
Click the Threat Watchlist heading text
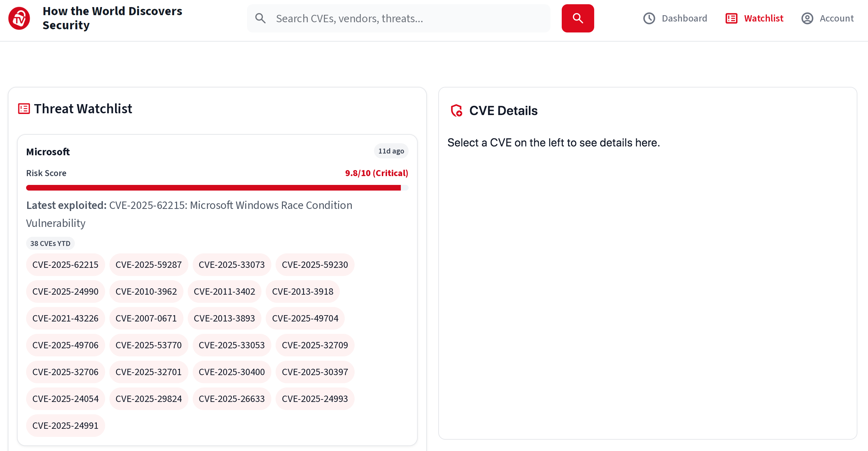(83, 109)
